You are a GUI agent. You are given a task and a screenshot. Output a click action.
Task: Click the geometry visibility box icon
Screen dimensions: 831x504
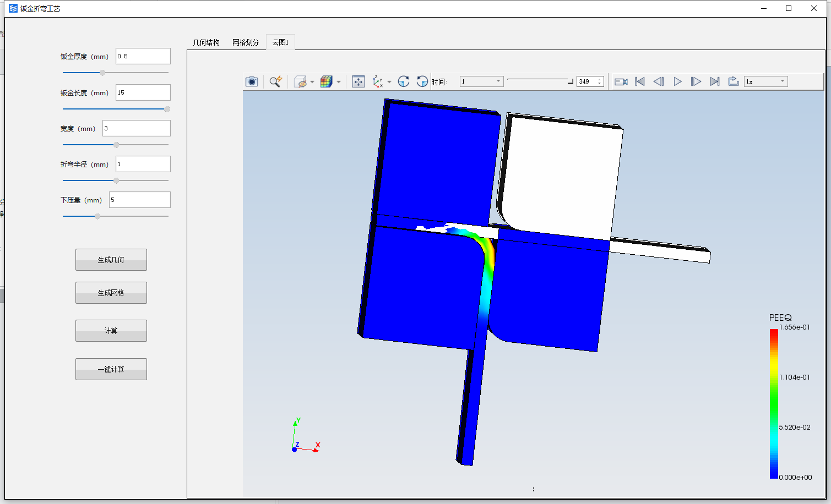coord(300,81)
